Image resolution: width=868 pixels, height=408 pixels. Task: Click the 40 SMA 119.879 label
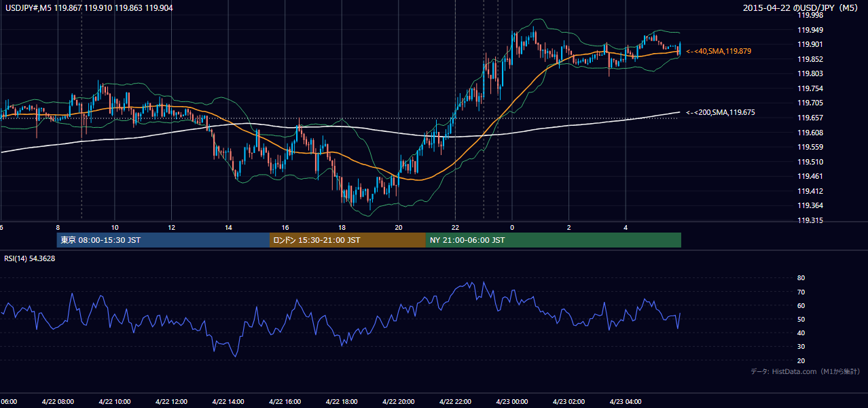tap(719, 51)
